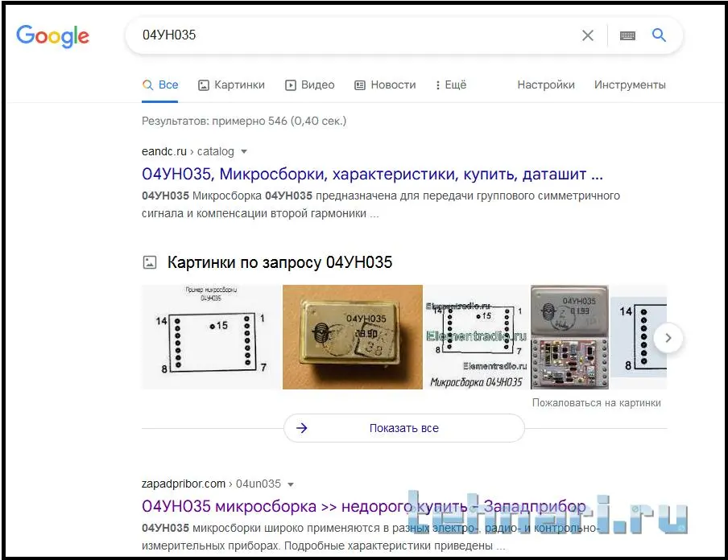Select the Все tab
The width and height of the screenshot is (728, 560).
click(x=160, y=85)
